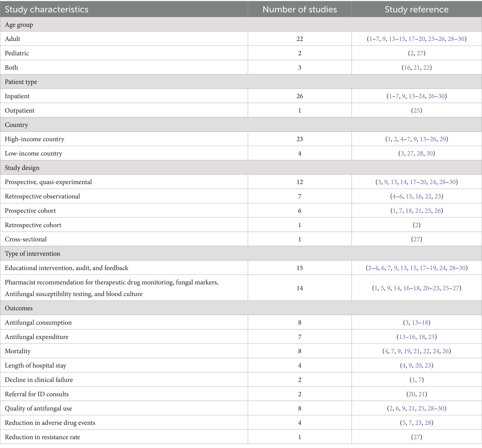Click Decline in clinical failure label
This screenshot has height=448, width=482.
coord(39,379)
